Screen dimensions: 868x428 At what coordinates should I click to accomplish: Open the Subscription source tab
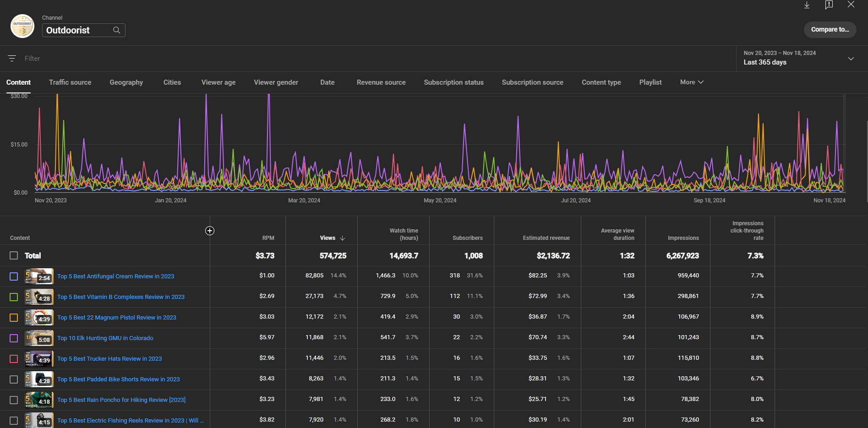click(x=533, y=82)
